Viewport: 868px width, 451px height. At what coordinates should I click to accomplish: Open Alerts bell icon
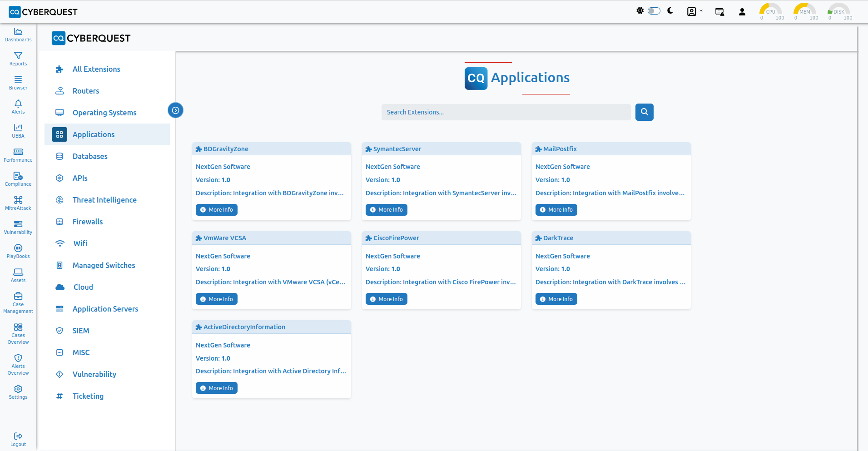pyautogui.click(x=18, y=104)
